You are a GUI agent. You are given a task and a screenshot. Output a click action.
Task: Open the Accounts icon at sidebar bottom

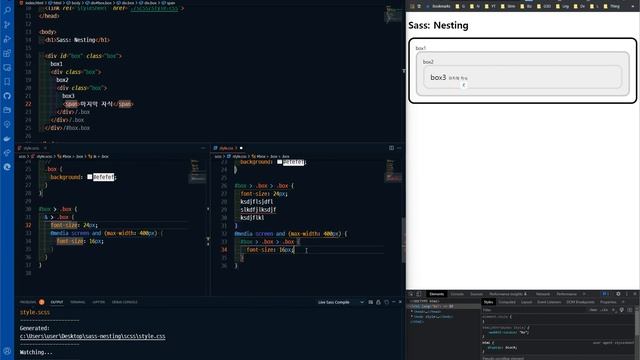tap(7, 351)
